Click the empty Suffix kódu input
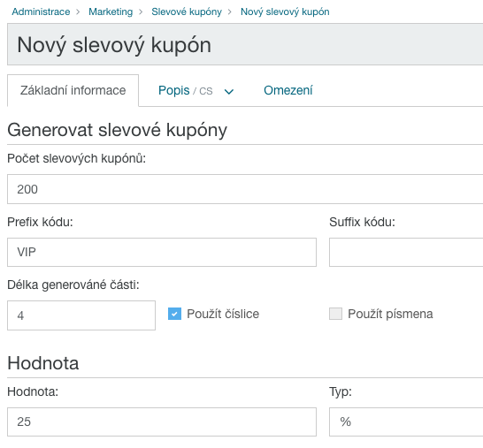Viewport: 483px width, 448px height. click(406, 253)
